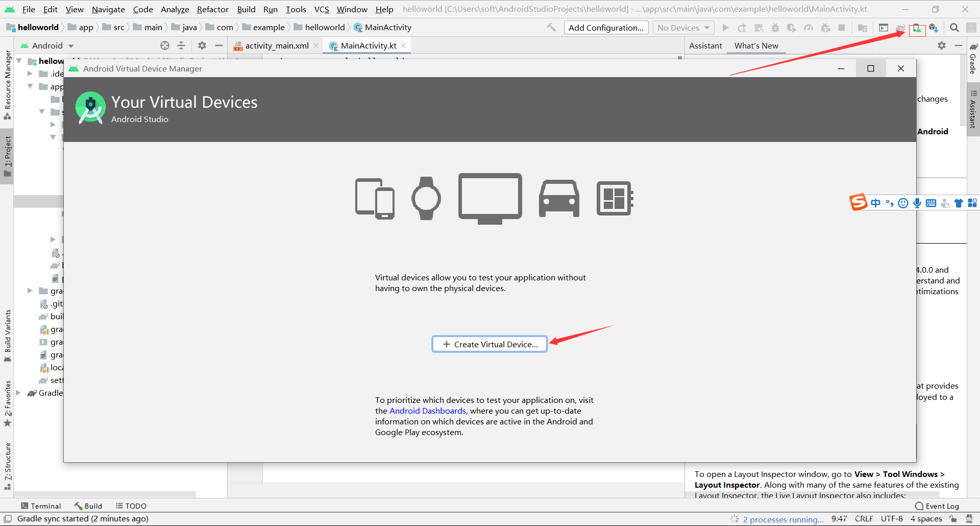The height and width of the screenshot is (526, 980).
Task: Click the Automotive car icon
Action: click(559, 199)
